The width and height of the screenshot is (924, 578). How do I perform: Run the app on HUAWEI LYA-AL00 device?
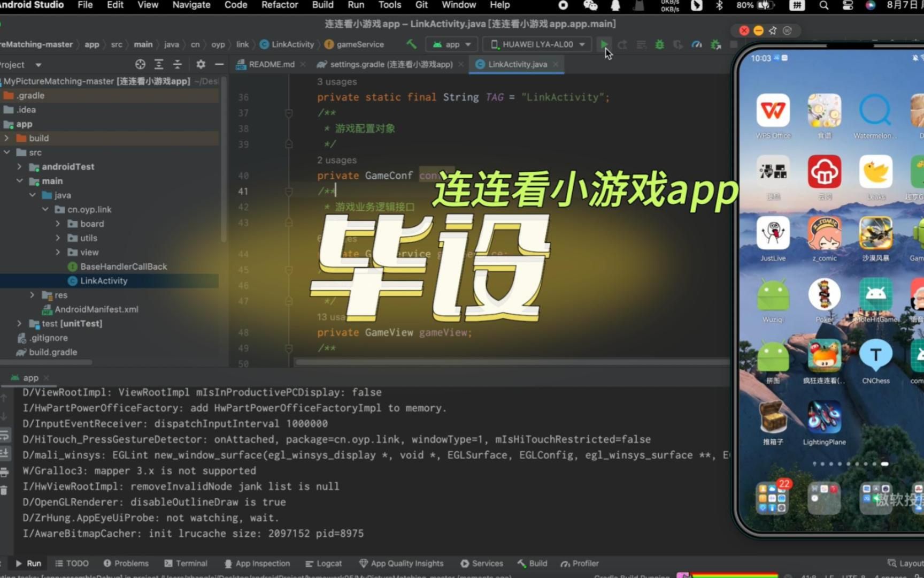[x=605, y=44]
